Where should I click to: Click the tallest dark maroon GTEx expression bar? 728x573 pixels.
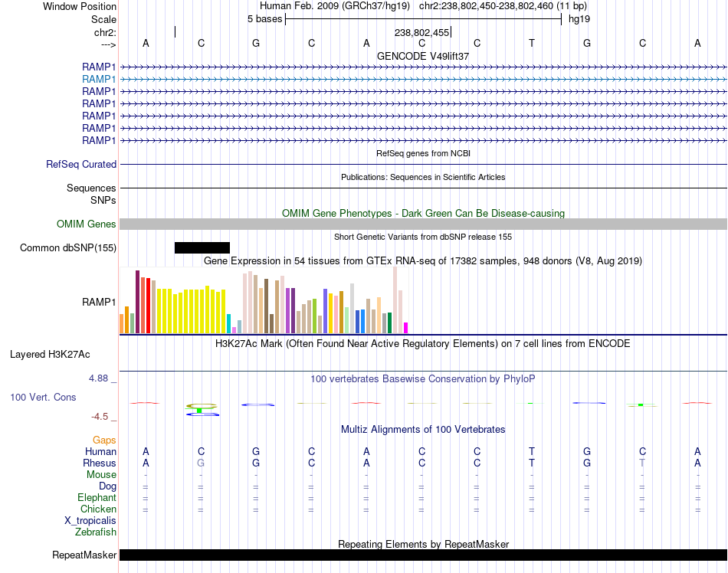[x=137, y=302]
